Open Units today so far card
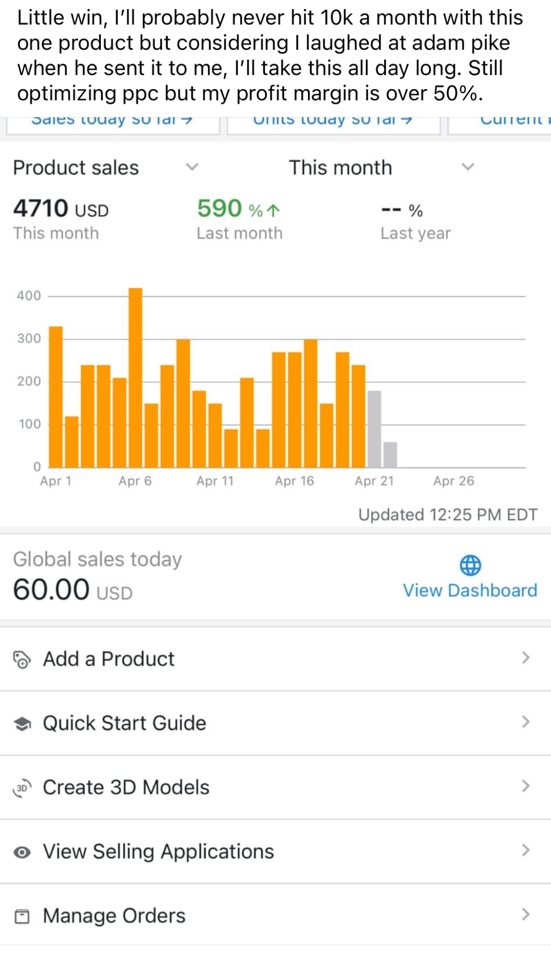The width and height of the screenshot is (551, 980). pyautogui.click(x=333, y=122)
